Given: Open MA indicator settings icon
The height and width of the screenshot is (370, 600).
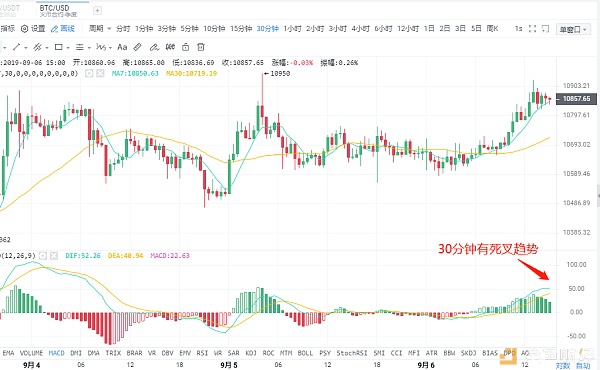Looking at the screenshot, I should (89, 73).
